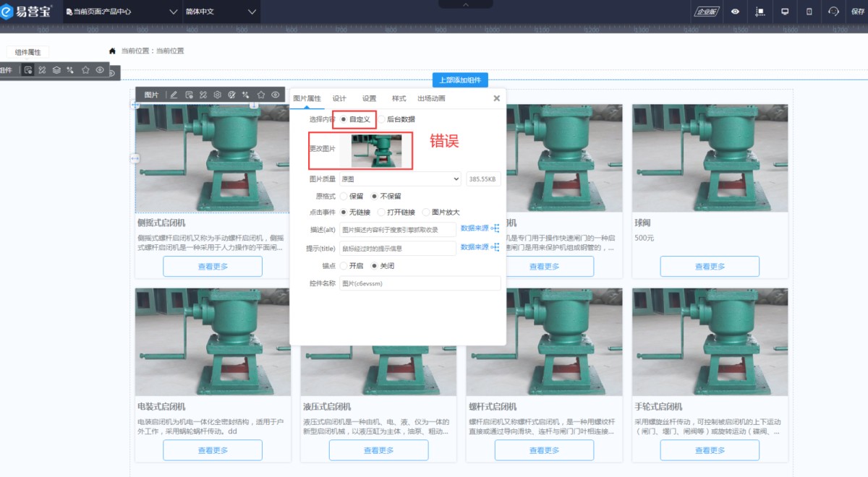Screen dimensions: 868x477
Task: Click the gear settings icon on image toolbar
Action: click(x=217, y=95)
